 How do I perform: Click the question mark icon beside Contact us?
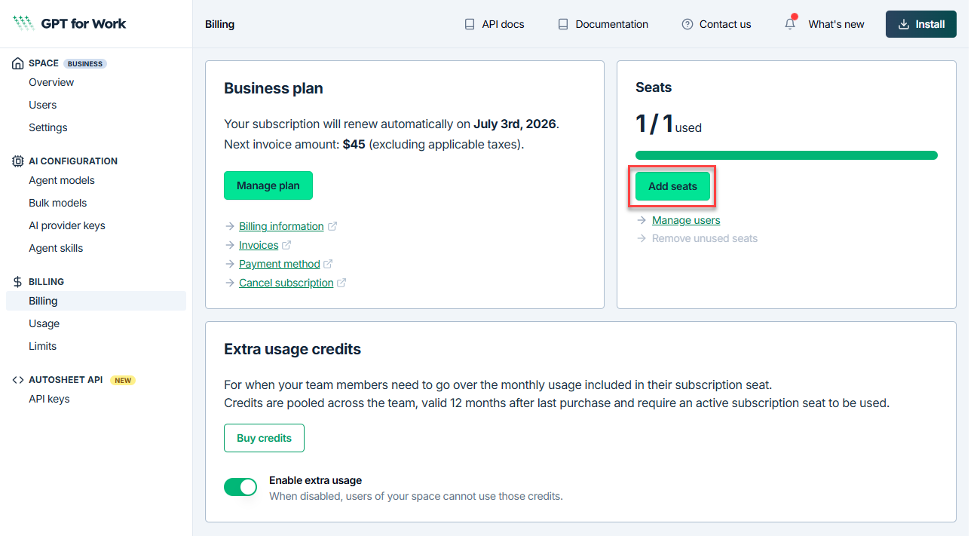[x=687, y=24]
